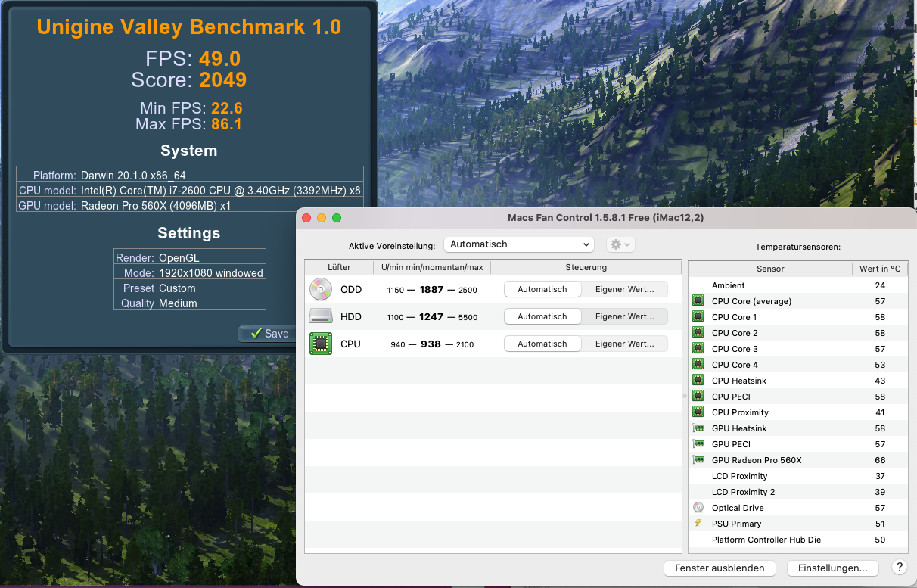
Task: Select the LCD Proximity 2 sensor row
Action: 798,492
